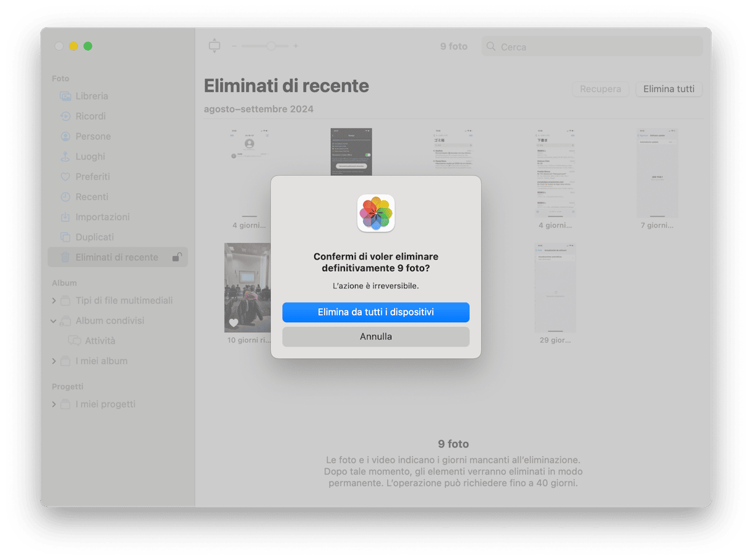
Task: Collapse the Album condivisi chevron
Action: click(54, 321)
